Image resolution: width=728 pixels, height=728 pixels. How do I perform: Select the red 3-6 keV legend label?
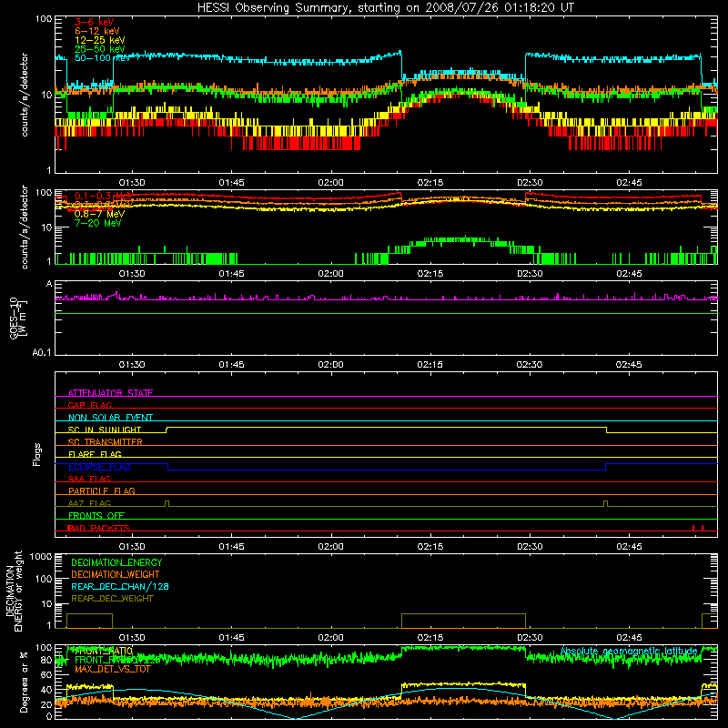click(95, 22)
